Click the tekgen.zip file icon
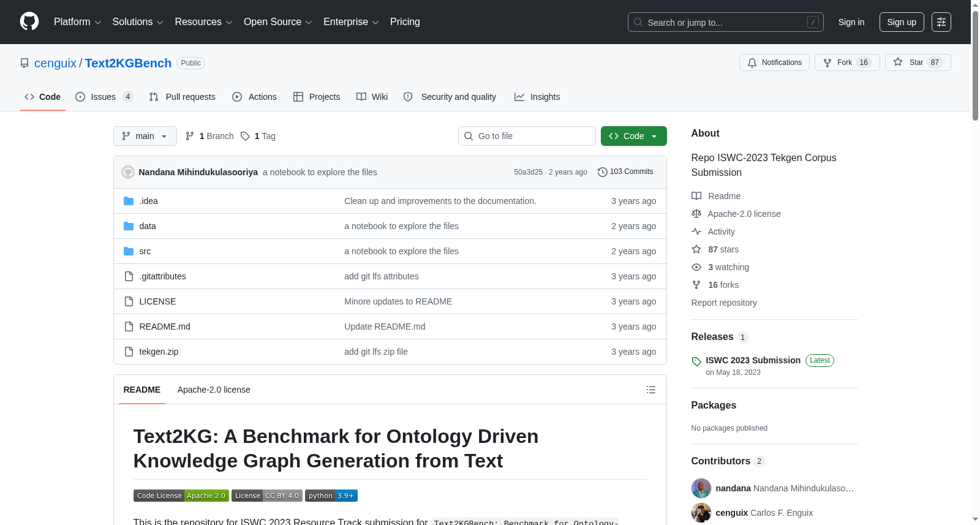980x525 pixels. coord(129,352)
